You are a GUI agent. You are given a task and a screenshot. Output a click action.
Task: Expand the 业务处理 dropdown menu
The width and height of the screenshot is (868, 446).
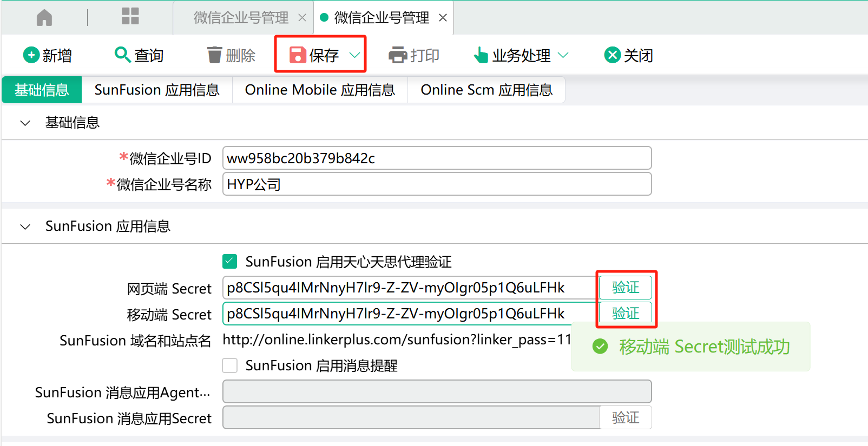tap(563, 55)
